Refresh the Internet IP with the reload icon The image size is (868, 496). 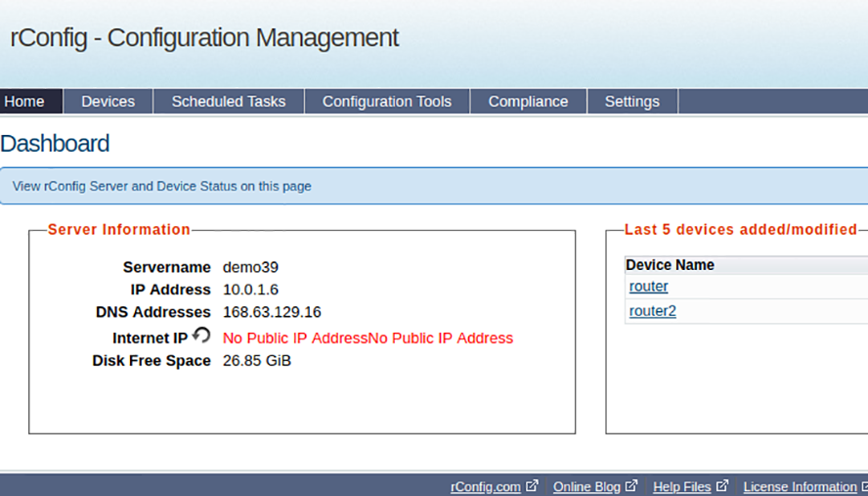[202, 336]
